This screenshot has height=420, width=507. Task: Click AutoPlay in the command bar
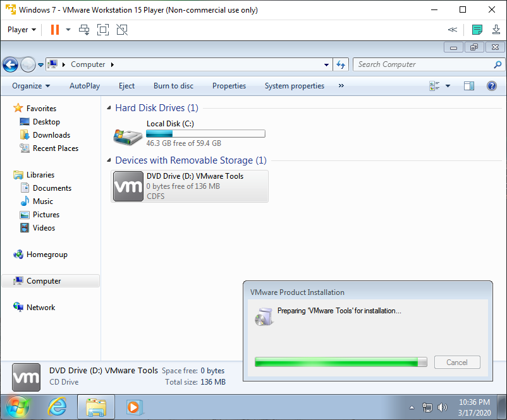(85, 86)
